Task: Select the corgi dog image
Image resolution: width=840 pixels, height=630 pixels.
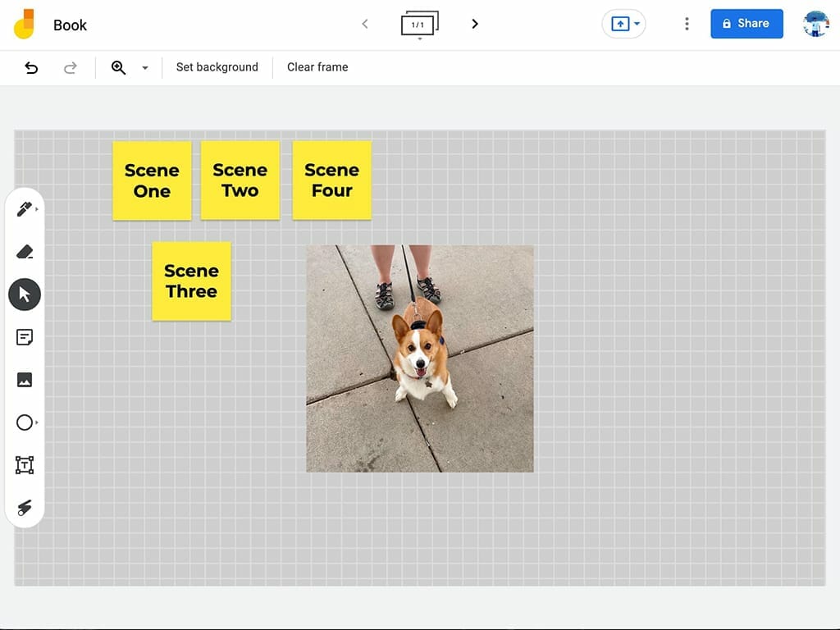Action: pos(420,358)
